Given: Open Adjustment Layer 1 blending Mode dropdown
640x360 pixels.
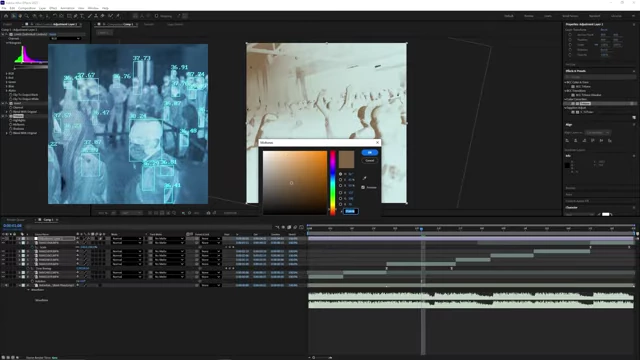Looking at the screenshot, I should 127,238.
